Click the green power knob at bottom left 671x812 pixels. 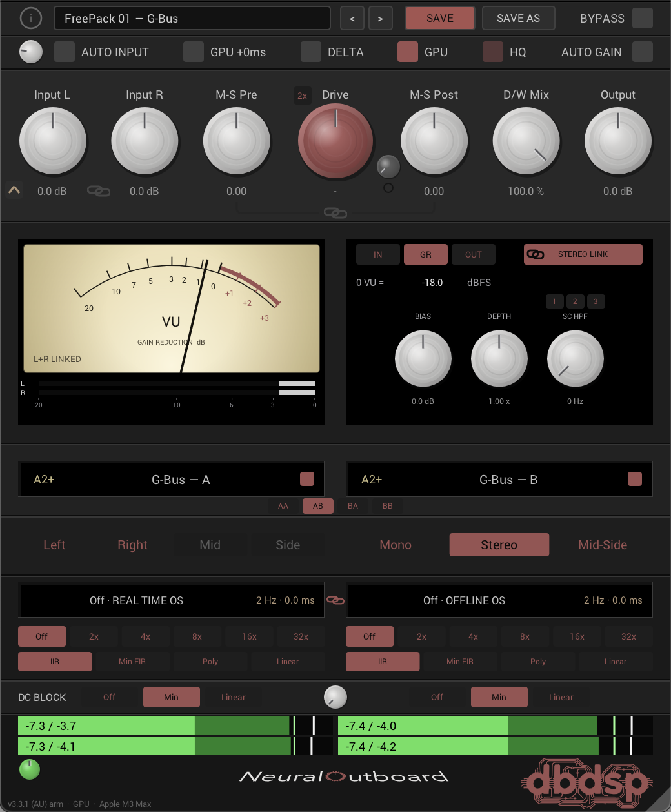(30, 769)
